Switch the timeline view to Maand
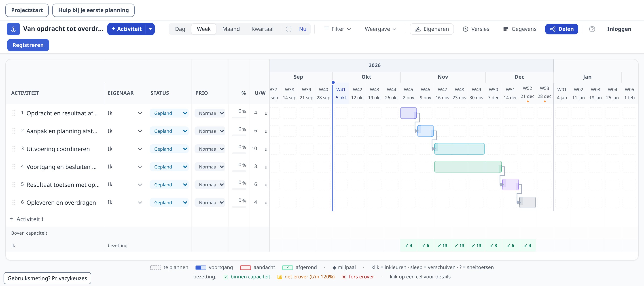 click(x=231, y=29)
